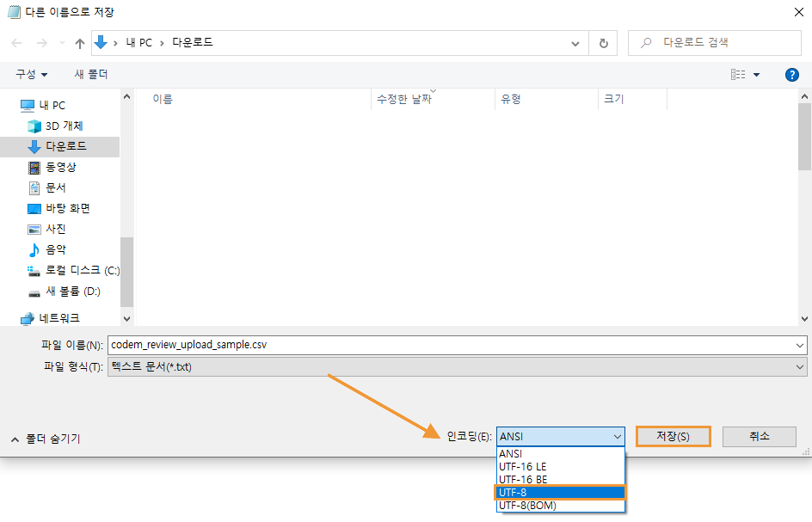Click the 취소 button
The height and width of the screenshot is (522, 812).
tap(759, 436)
